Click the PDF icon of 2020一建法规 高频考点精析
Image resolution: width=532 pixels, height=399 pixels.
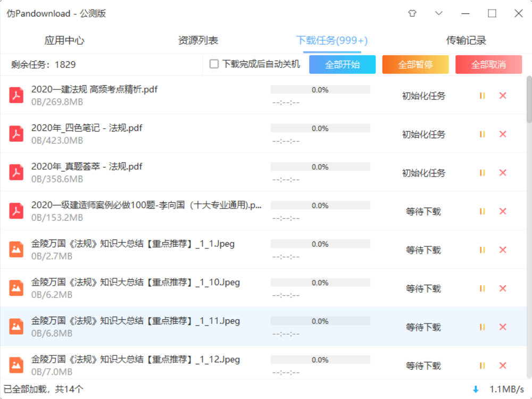(16, 95)
